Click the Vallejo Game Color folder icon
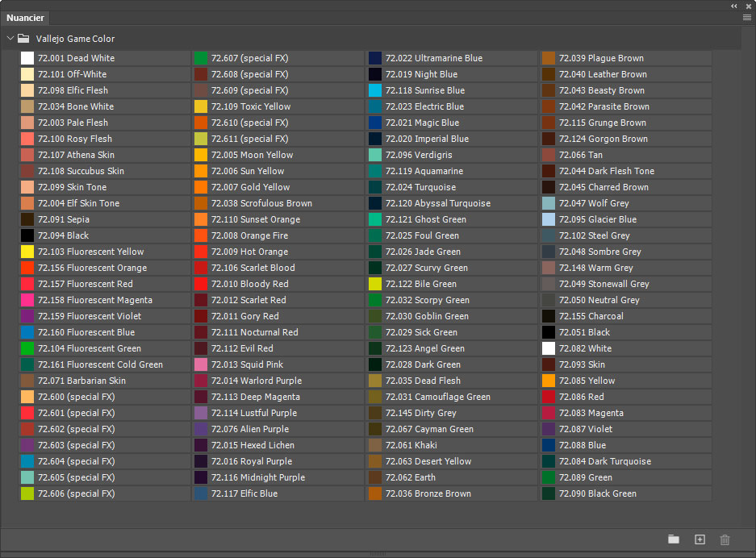Screen dimensions: 756x558 23,39
